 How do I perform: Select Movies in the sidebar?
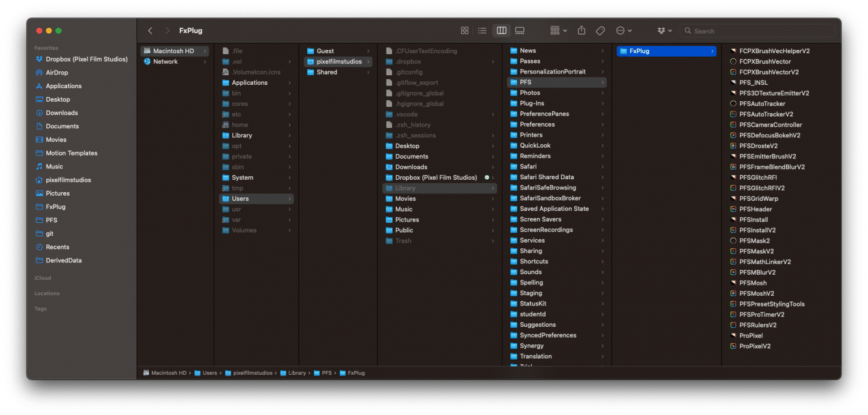click(x=51, y=140)
